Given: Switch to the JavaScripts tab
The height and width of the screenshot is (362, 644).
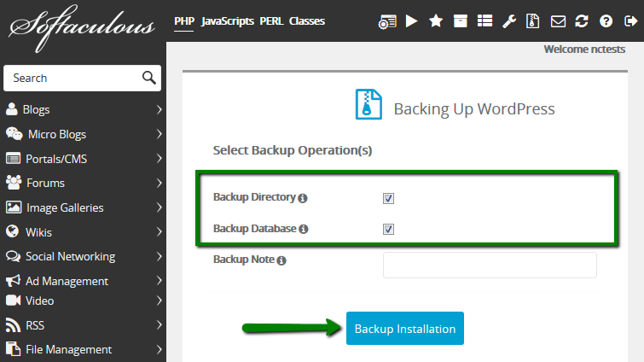Looking at the screenshot, I should (x=228, y=21).
